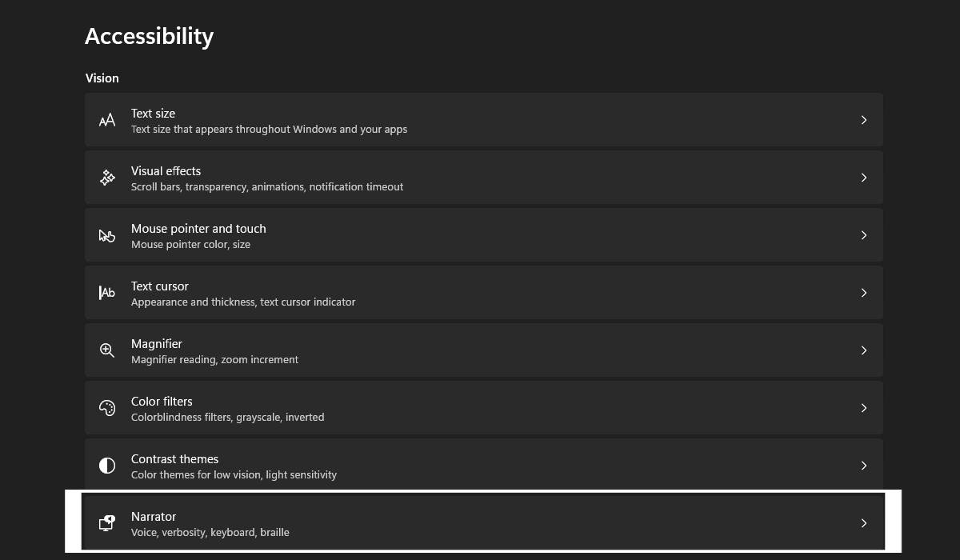Viewport: 960px width, 560px height.
Task: Click the Narrator monitor icon
Action: [107, 523]
